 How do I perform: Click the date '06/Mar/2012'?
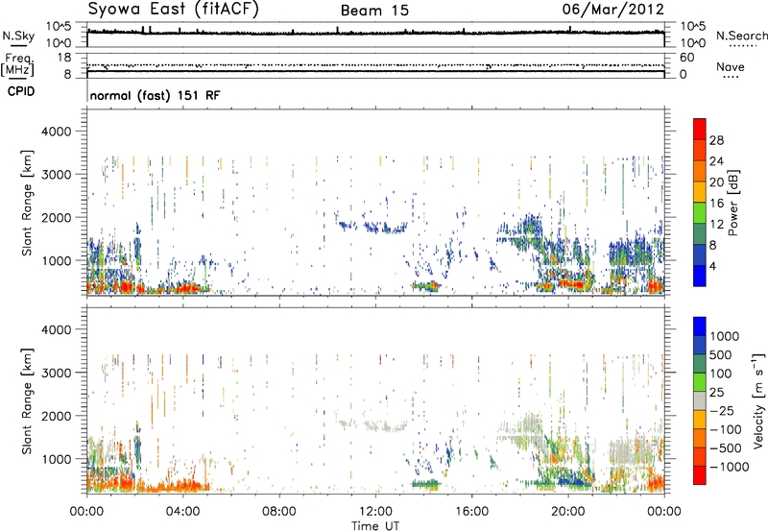pyautogui.click(x=613, y=10)
